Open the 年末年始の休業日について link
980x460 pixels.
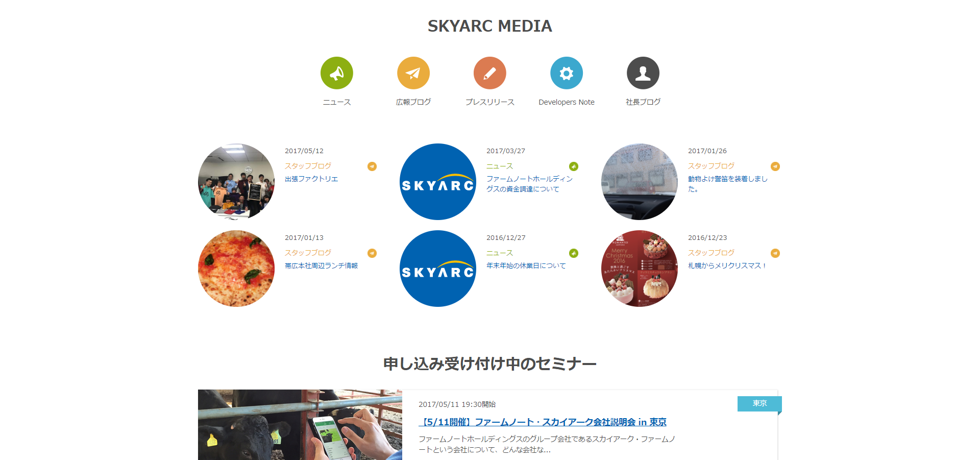click(x=526, y=265)
